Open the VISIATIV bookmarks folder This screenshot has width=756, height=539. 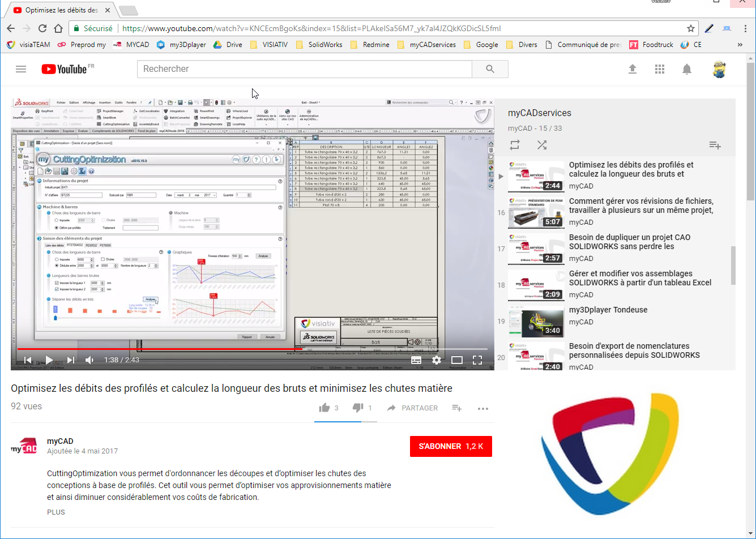point(268,44)
